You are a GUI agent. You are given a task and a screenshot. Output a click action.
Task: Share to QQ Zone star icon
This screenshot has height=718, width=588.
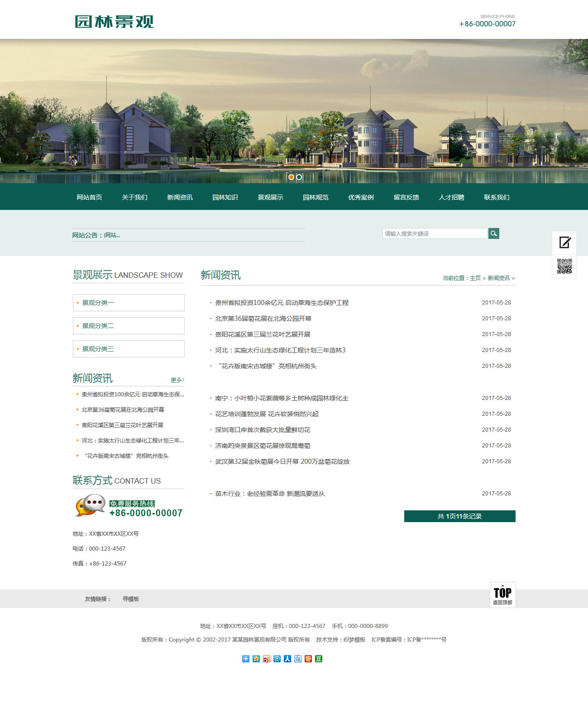coord(256,659)
